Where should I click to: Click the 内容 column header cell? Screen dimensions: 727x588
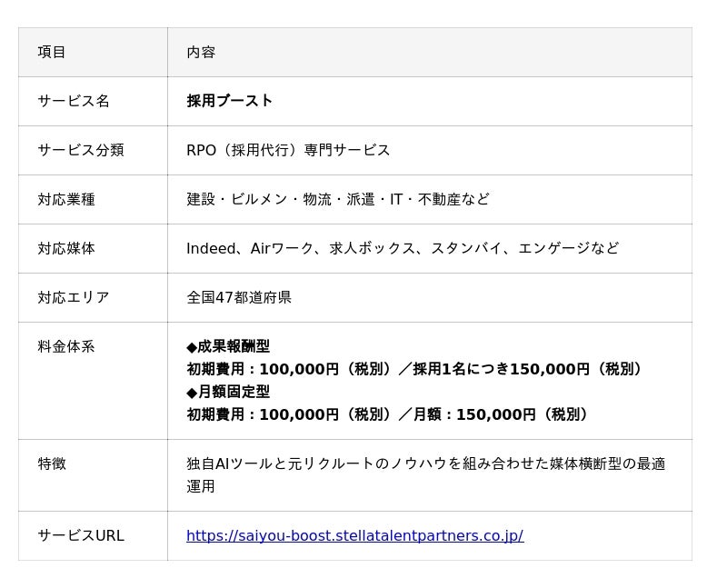(x=201, y=53)
